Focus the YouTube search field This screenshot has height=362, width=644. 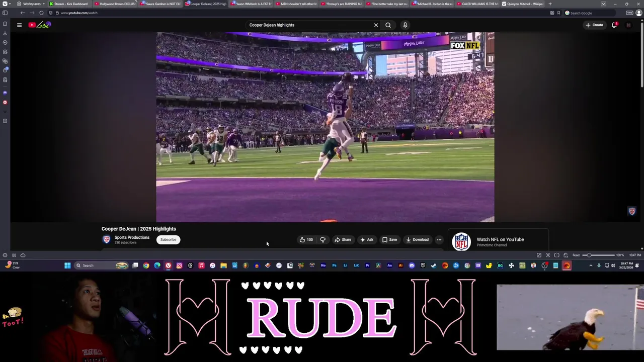(309, 25)
